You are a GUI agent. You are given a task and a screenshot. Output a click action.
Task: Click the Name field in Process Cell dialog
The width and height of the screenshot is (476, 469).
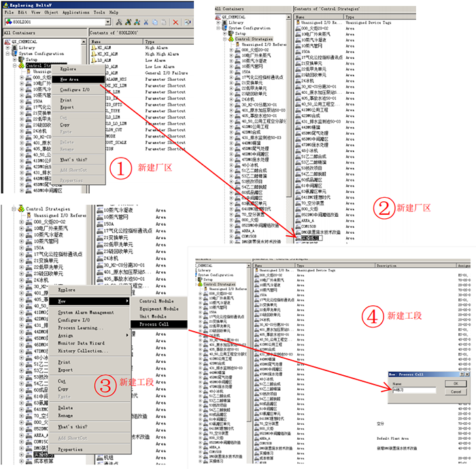(x=414, y=390)
